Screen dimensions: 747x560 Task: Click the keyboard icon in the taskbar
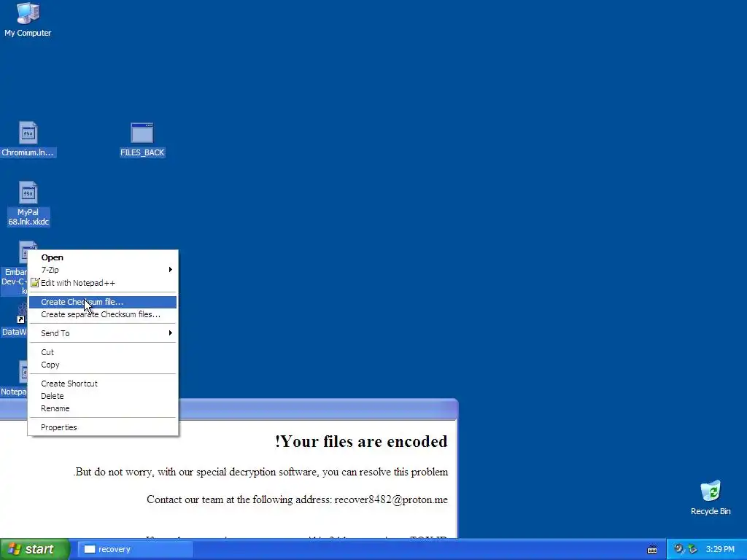click(652, 550)
